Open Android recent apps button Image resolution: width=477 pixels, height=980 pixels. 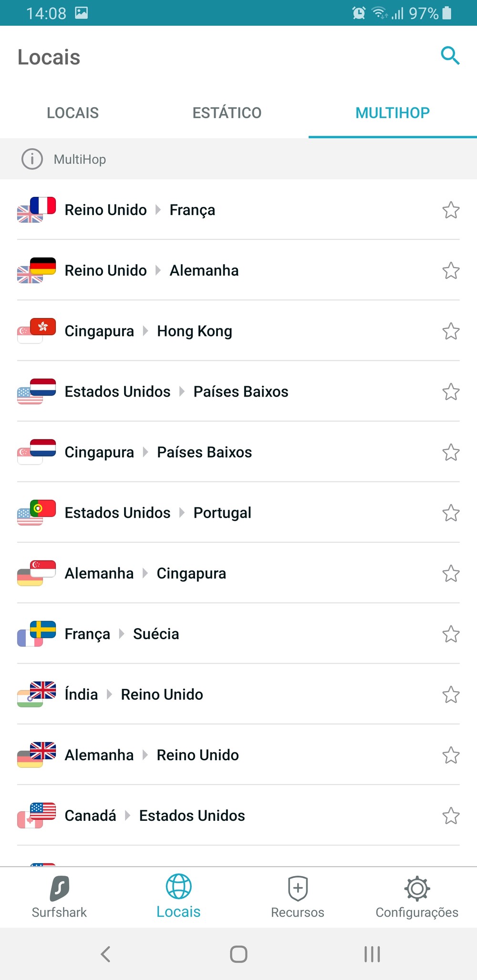coord(372,954)
